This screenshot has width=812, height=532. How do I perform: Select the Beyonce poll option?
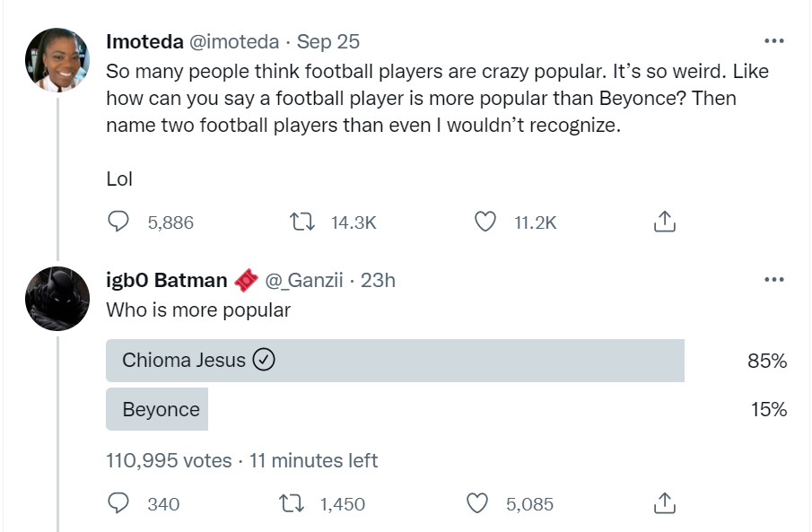158,410
